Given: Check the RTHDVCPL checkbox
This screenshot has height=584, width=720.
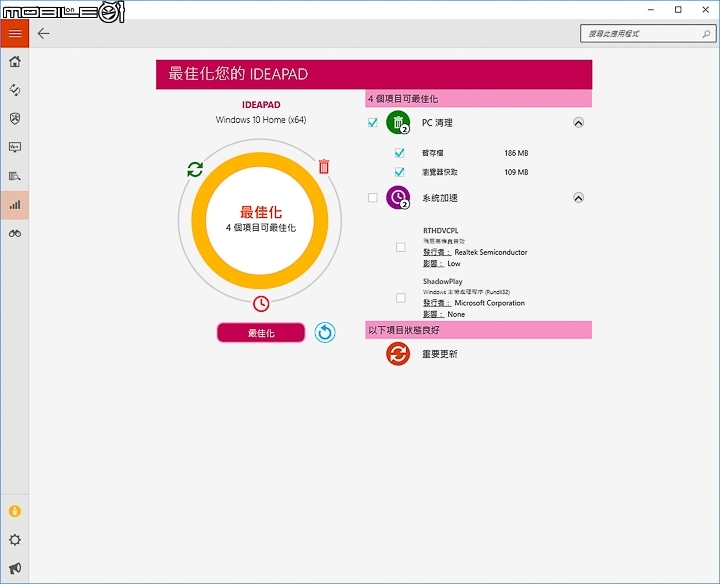Looking at the screenshot, I should [401, 247].
